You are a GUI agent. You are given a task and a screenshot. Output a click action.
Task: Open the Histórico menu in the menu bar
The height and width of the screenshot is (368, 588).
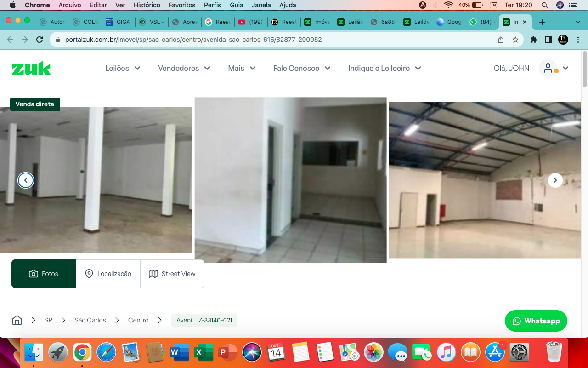[146, 5]
